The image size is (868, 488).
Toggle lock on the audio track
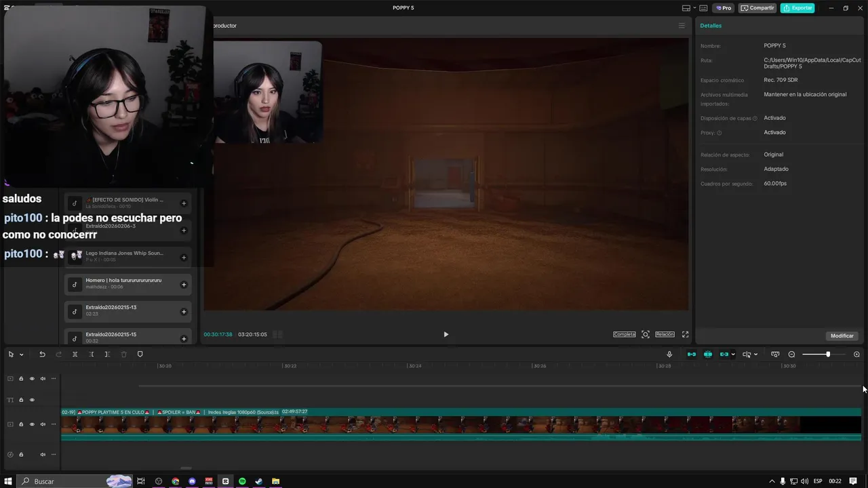(x=21, y=454)
